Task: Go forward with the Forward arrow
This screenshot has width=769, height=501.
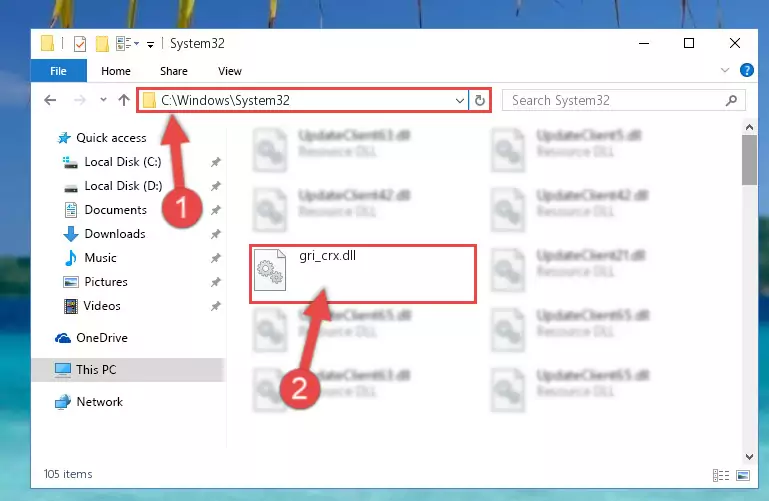Action: coord(79,100)
